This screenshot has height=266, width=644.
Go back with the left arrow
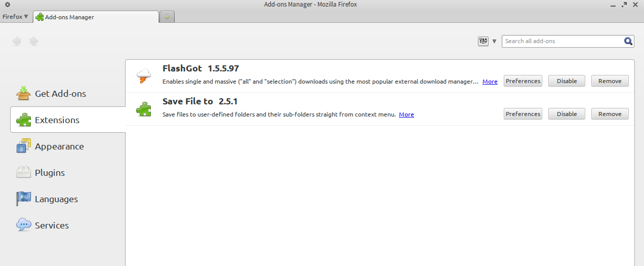click(17, 41)
